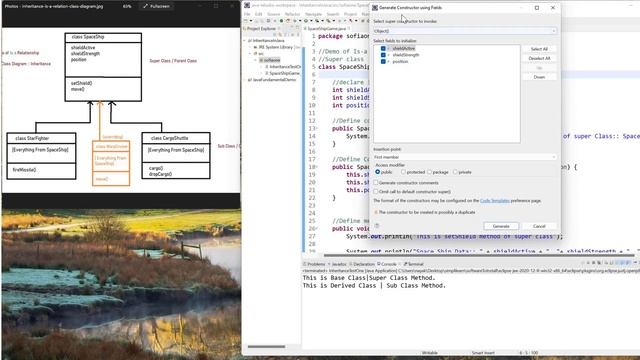This screenshot has width=640, height=360.
Task: Click the Generate Constructor dialog title icon
Action: click(x=375, y=8)
